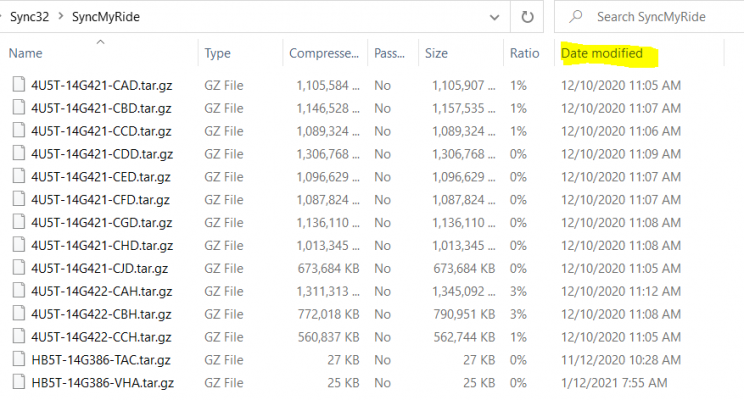
Task: Select file name 4U5T-14G422-CBH.tar.gz
Action: pos(102,315)
